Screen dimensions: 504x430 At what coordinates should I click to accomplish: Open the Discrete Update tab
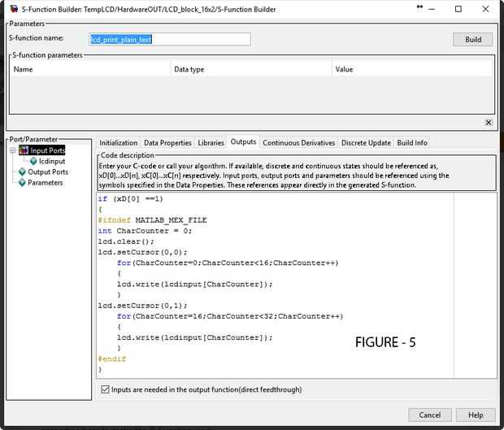pyautogui.click(x=366, y=143)
